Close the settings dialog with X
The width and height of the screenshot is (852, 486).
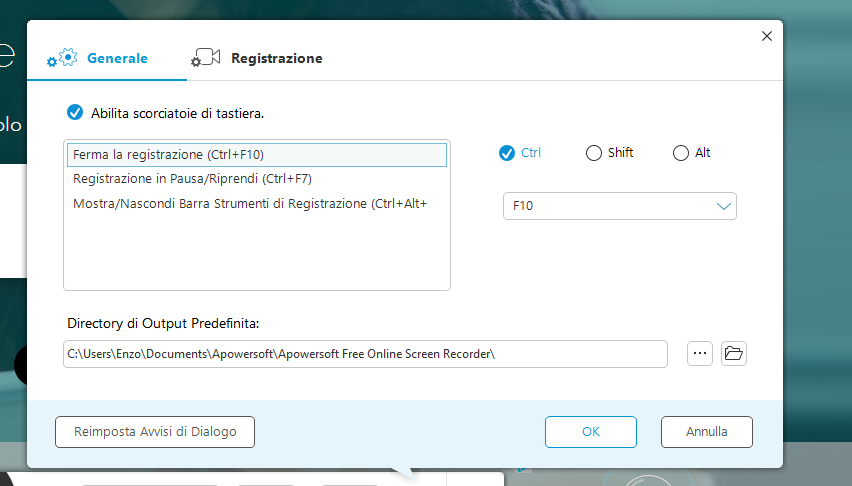[x=767, y=36]
